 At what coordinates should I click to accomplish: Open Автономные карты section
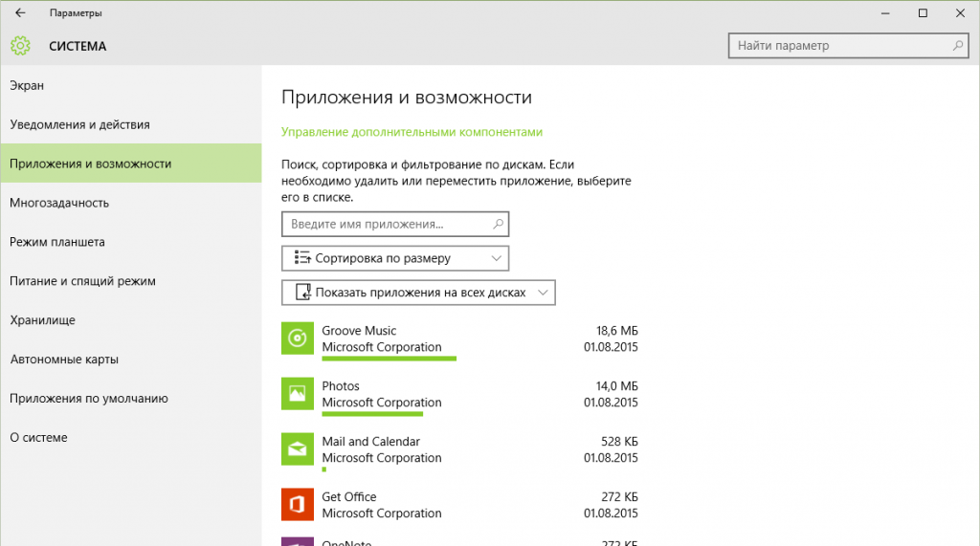tap(130, 360)
